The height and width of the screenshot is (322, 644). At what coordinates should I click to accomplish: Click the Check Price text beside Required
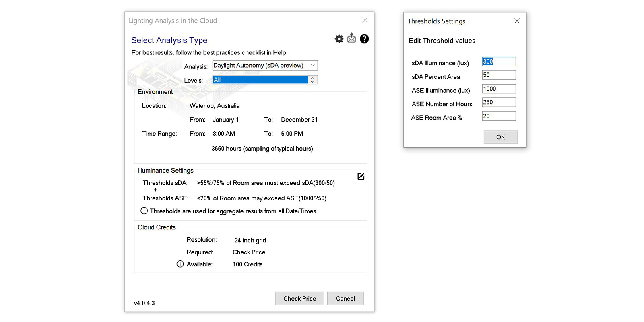249,252
